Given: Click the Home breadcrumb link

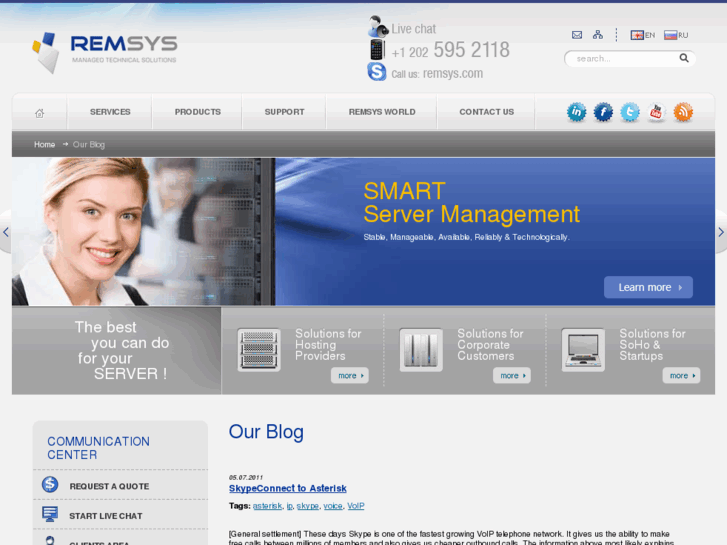Looking at the screenshot, I should [45, 145].
